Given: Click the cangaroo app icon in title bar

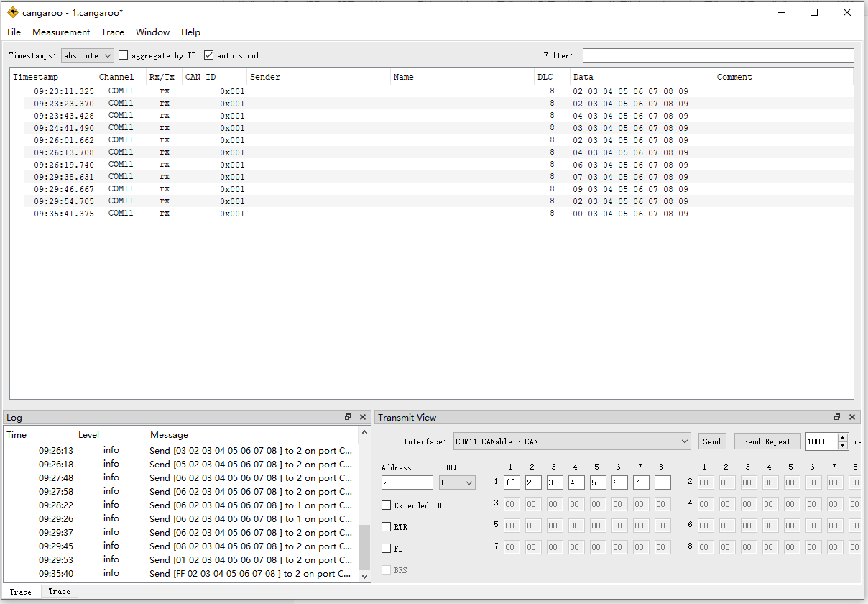Looking at the screenshot, I should click(x=13, y=12).
